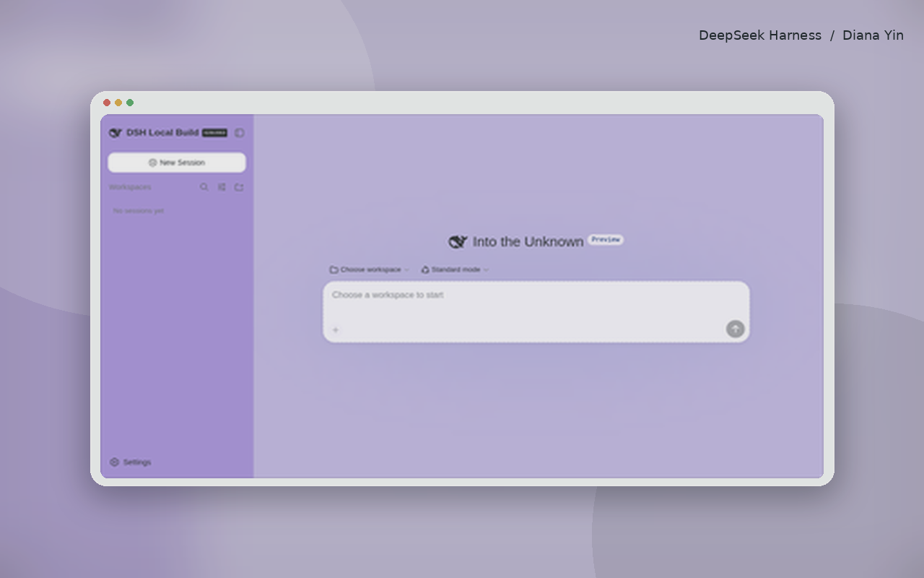
Task: Add a new workspace folder
Action: point(239,187)
